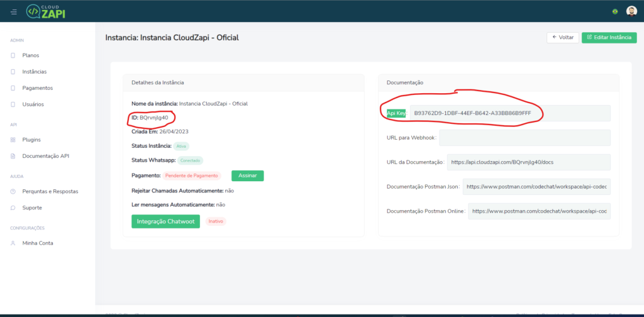
Task: Click the Planos sidebar icon
Action: 13,55
